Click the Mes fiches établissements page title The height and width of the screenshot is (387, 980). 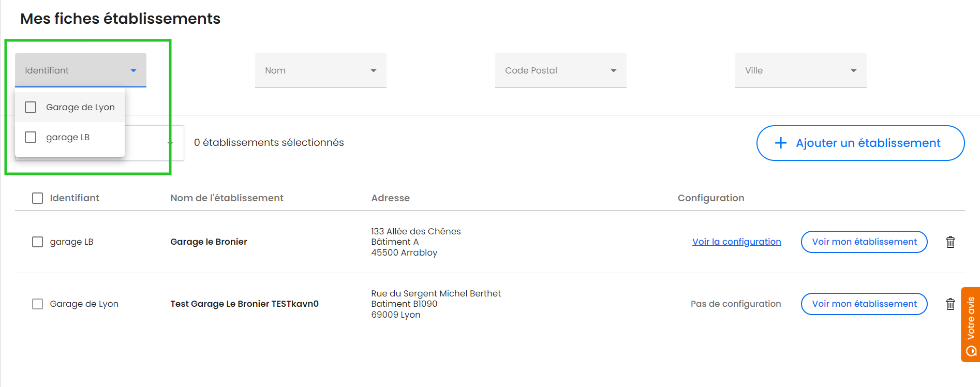(120, 19)
